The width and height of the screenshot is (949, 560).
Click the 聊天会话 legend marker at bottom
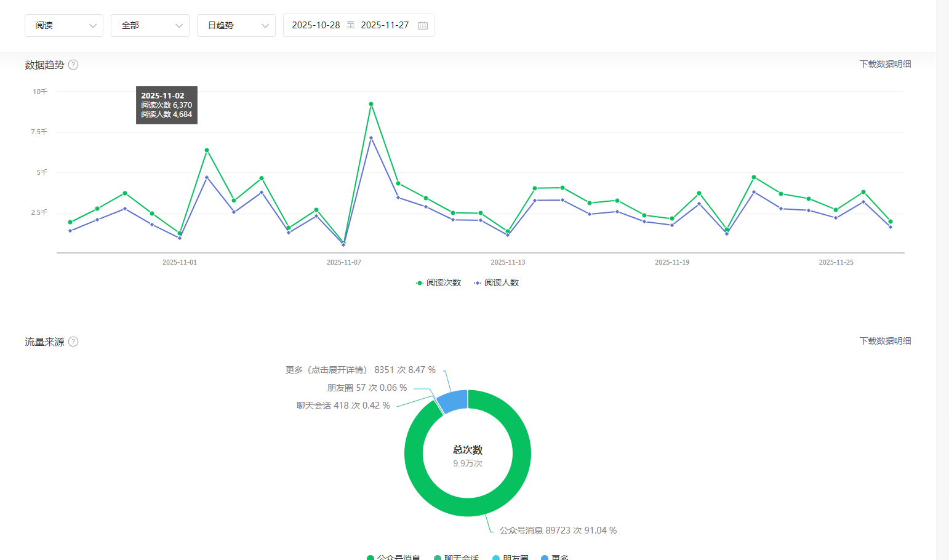click(x=438, y=558)
